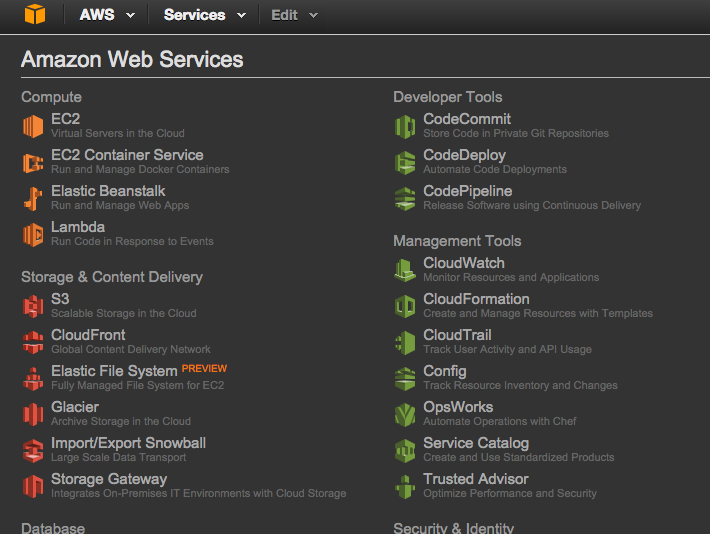Go to Elastic File System link

114,371
